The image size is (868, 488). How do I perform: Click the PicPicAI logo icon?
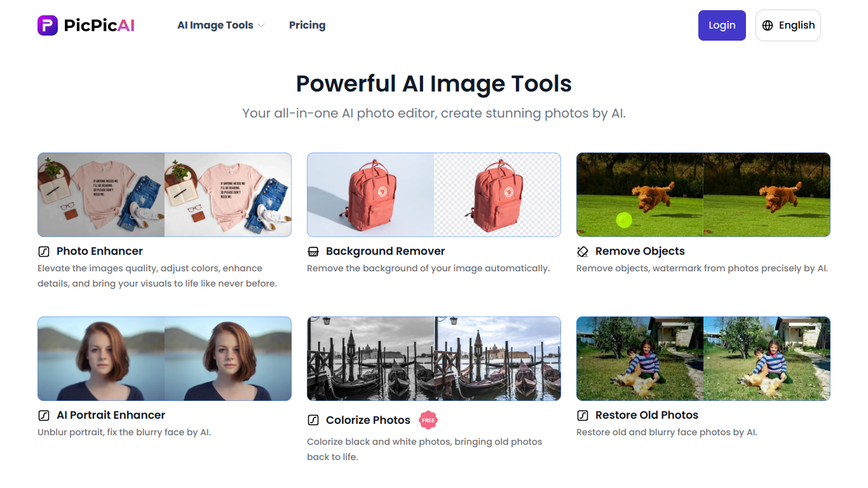pos(48,25)
